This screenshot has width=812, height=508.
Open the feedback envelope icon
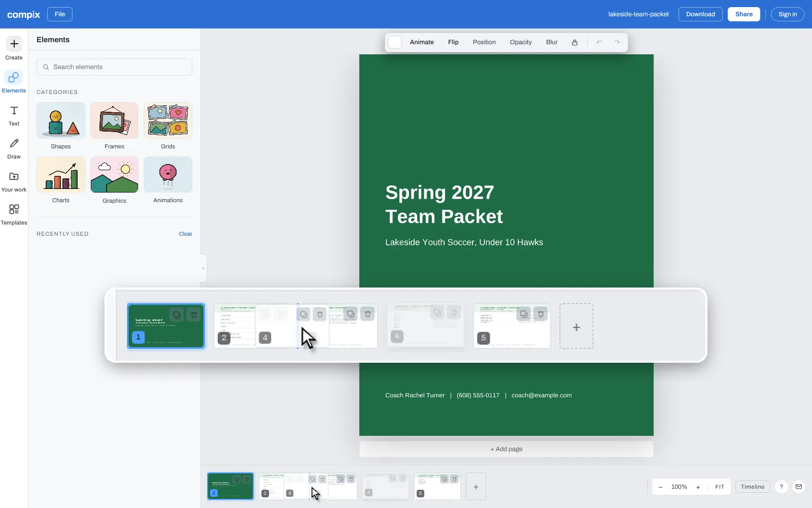(x=799, y=487)
